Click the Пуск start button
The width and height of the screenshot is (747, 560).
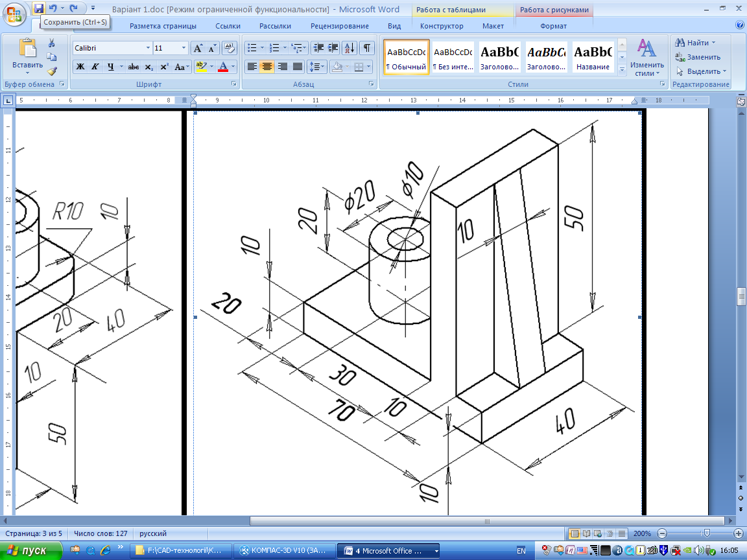(31, 551)
